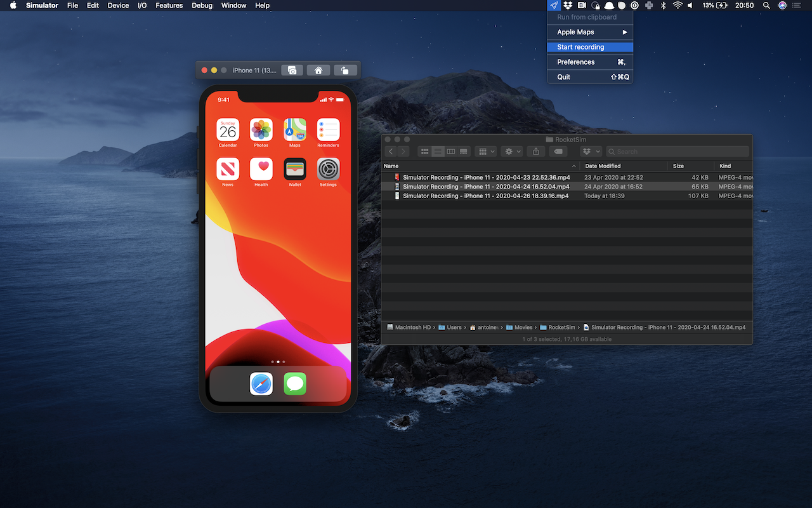Click the volume speaker icon
Screen dimensions: 812x508
click(x=690, y=5)
